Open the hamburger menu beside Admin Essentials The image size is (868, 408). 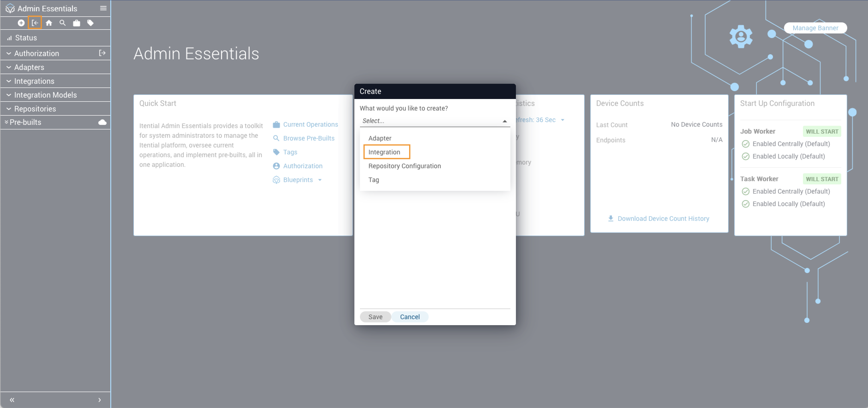click(x=103, y=8)
